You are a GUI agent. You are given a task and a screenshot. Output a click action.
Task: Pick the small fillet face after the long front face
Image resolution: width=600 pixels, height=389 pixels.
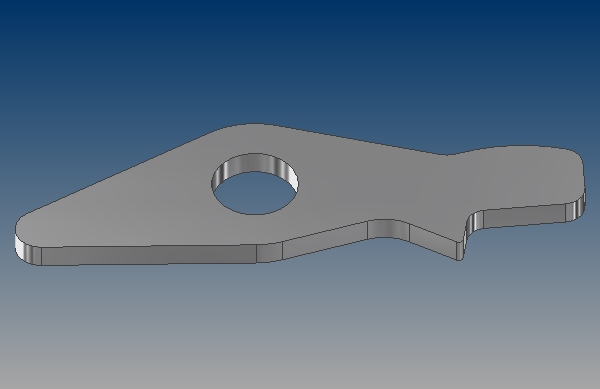tap(269, 252)
